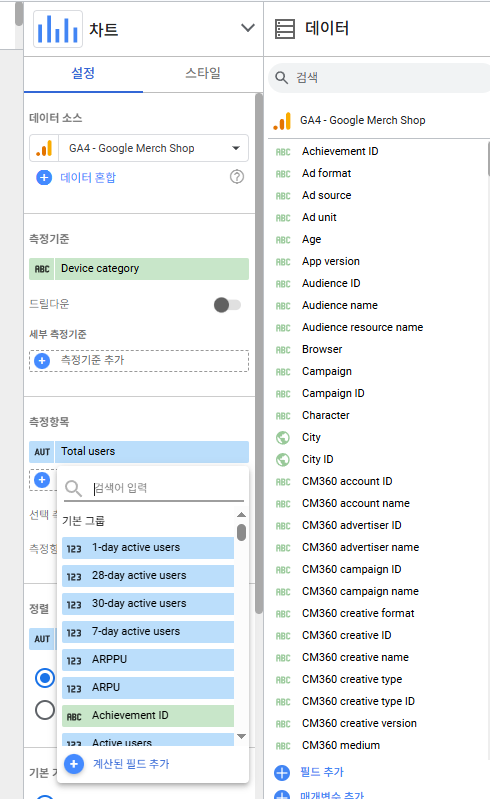Choose 28-day active users metric
490x799 pixels.
click(x=148, y=576)
